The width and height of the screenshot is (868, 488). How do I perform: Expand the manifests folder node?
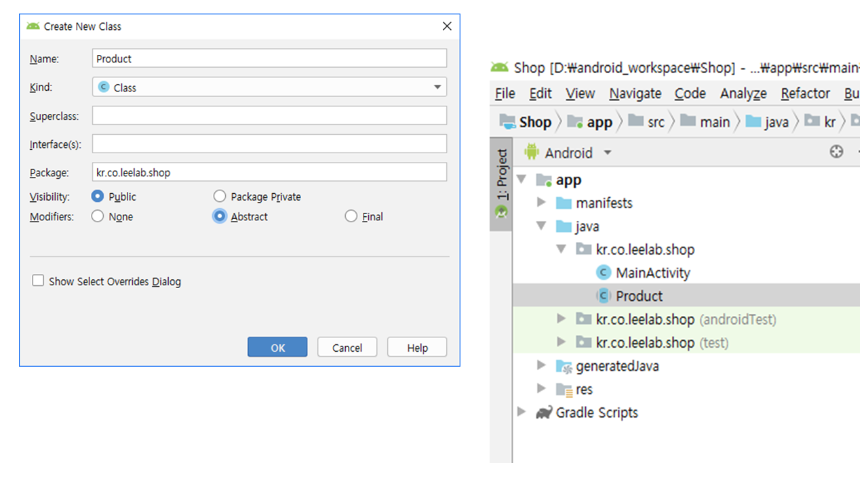pyautogui.click(x=541, y=203)
